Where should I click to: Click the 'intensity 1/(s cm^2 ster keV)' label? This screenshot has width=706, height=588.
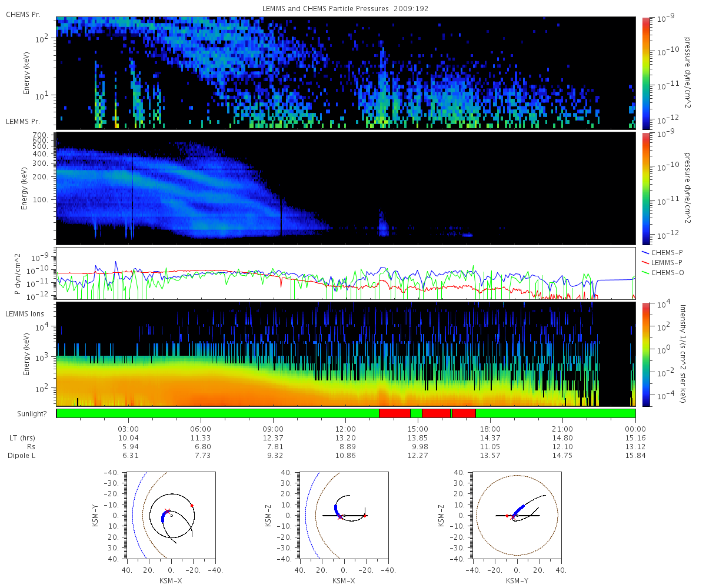[683, 354]
